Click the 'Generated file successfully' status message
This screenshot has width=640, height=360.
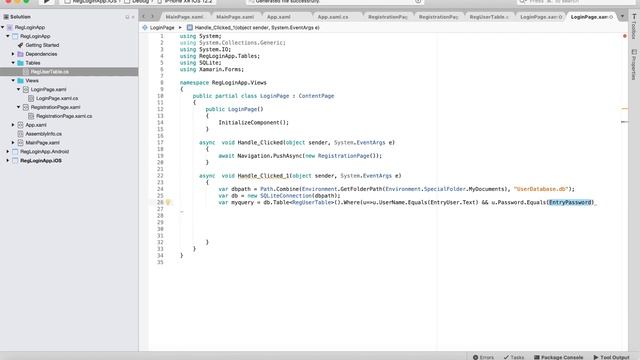tap(288, 2)
